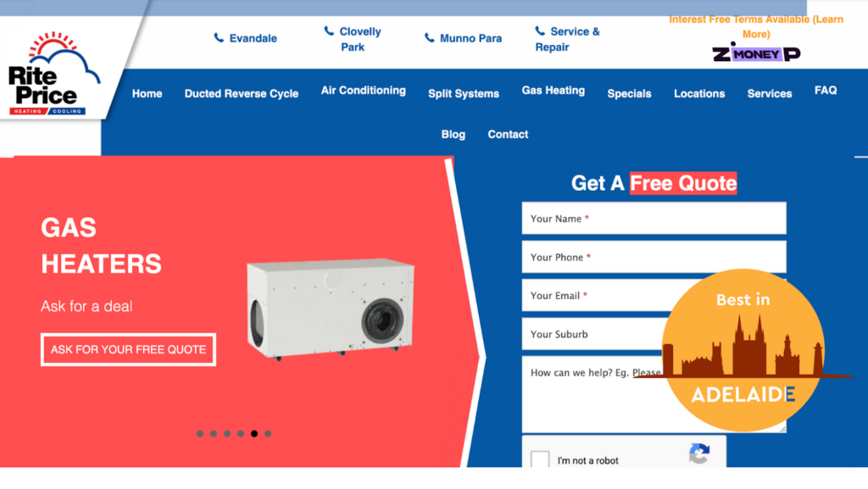
Task: Open the Interest Free Terms link
Action: coord(756,26)
